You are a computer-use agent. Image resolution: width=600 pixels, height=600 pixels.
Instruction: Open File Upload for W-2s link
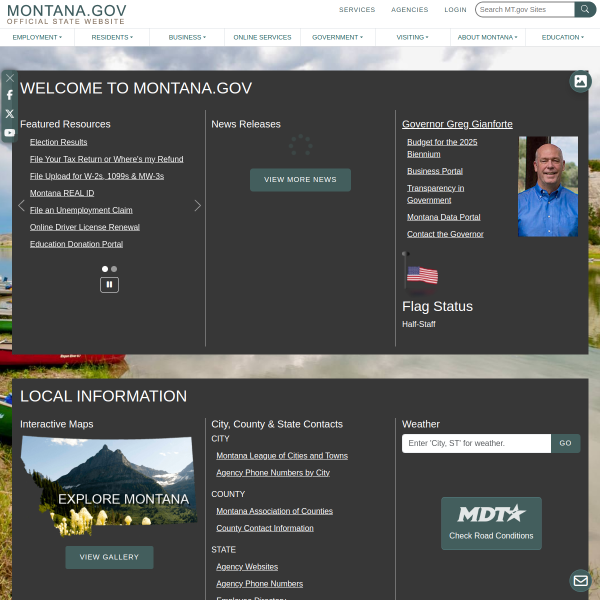click(97, 176)
